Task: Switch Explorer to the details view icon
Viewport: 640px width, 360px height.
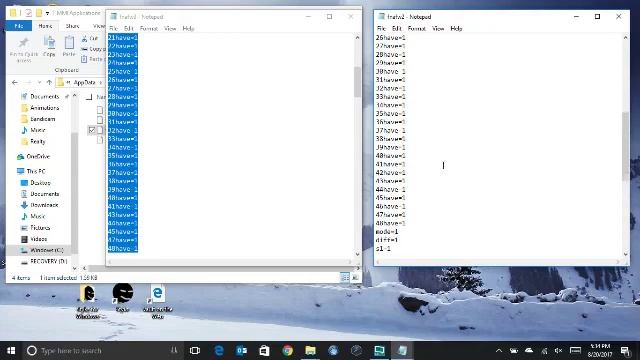Action: click(344, 278)
